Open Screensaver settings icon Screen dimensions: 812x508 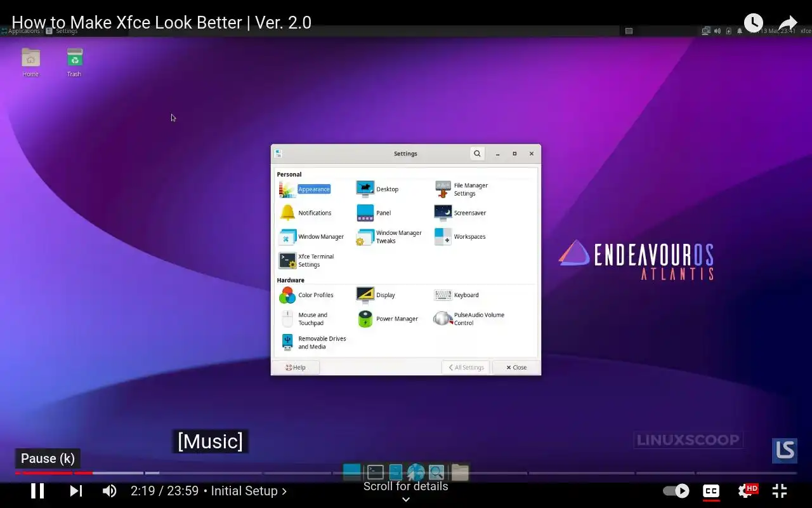pos(443,213)
